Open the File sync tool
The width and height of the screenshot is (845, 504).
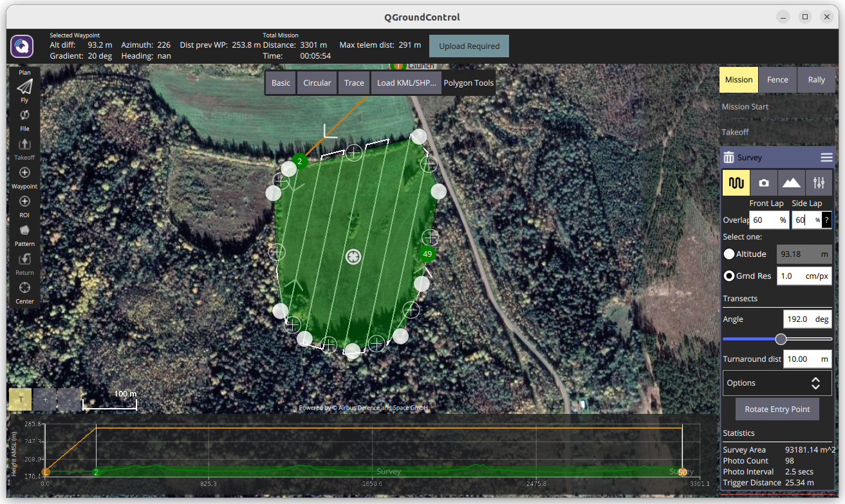24,115
